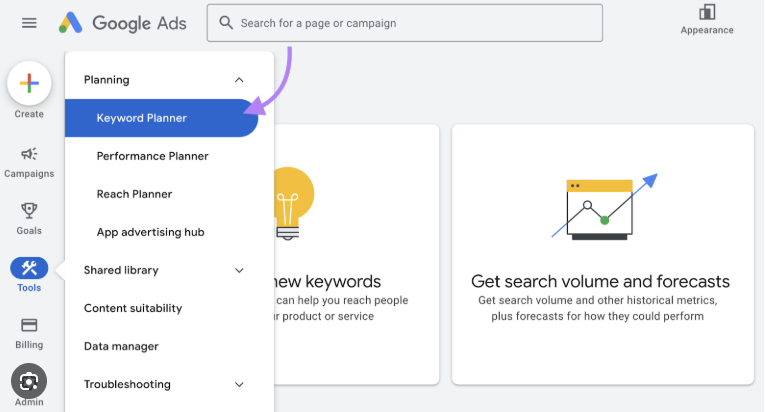Open the hamburger main menu

click(29, 23)
